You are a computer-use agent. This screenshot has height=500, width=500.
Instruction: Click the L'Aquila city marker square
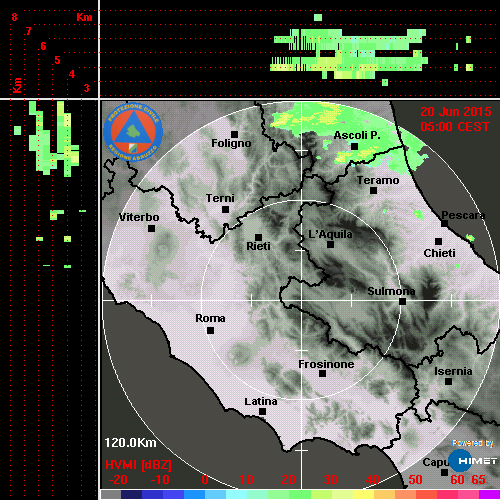coord(330,245)
